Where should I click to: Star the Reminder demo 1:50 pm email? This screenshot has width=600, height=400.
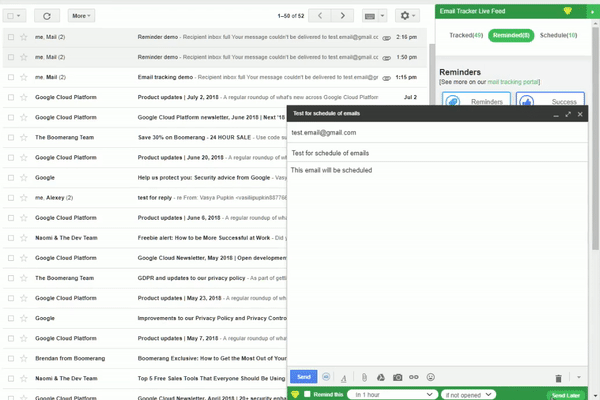click(24, 57)
